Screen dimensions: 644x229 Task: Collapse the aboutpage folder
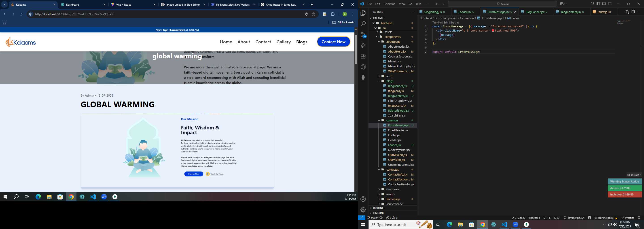[x=393, y=42]
